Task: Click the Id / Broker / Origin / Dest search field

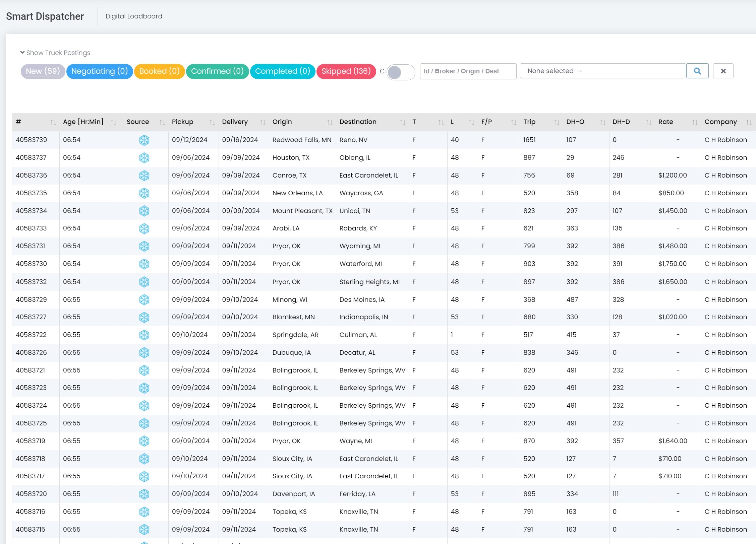Action: point(468,71)
